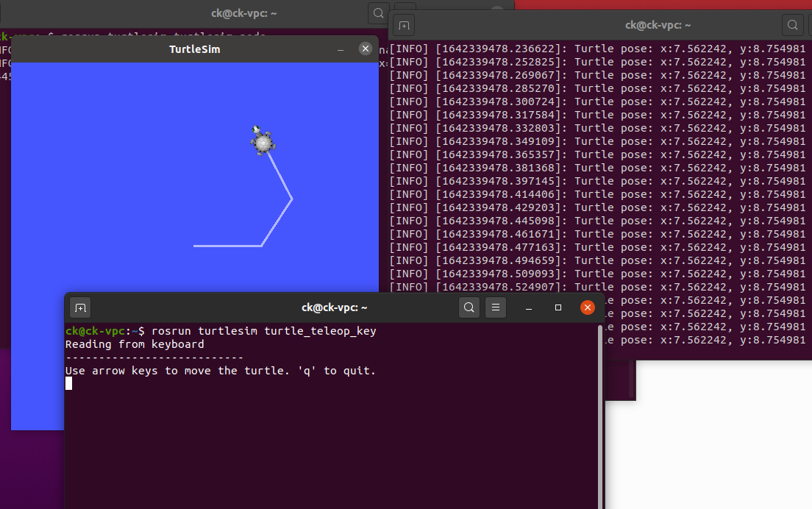Click log line with timestamp 1642339478.269067
Image resolution: width=812 pixels, height=509 pixels.
click(598, 75)
